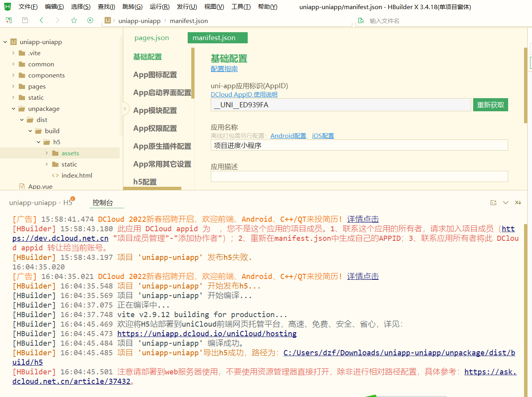Click the clear console icon
The width and height of the screenshot is (532, 397).
[518, 203]
